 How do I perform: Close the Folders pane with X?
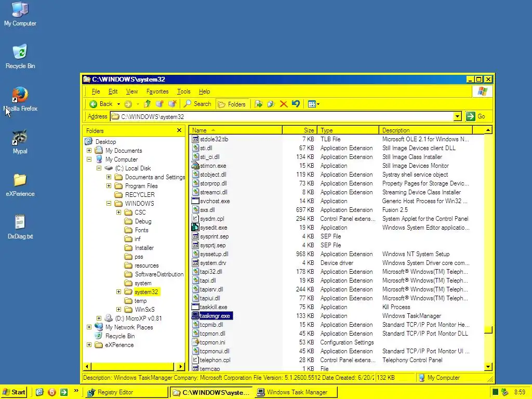point(179,130)
